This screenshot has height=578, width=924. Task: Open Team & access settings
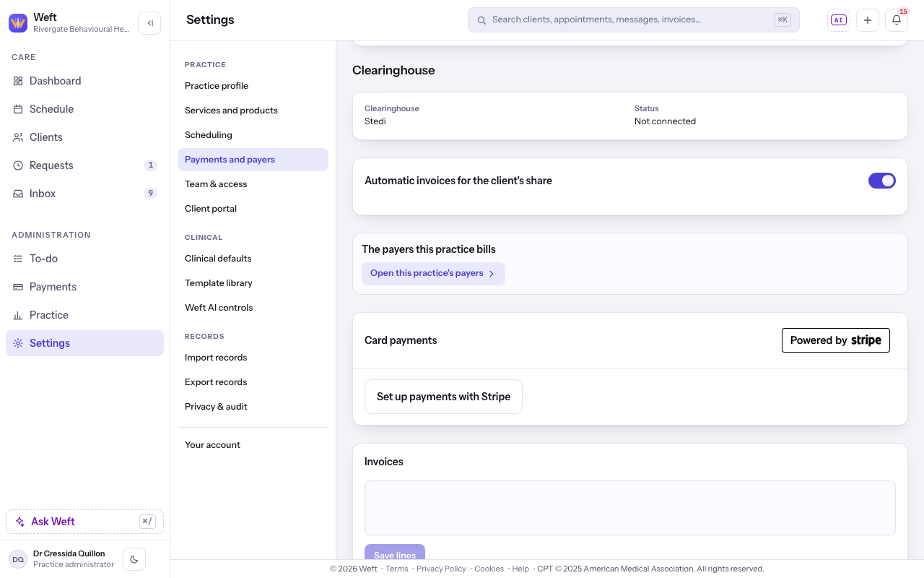tap(253, 184)
